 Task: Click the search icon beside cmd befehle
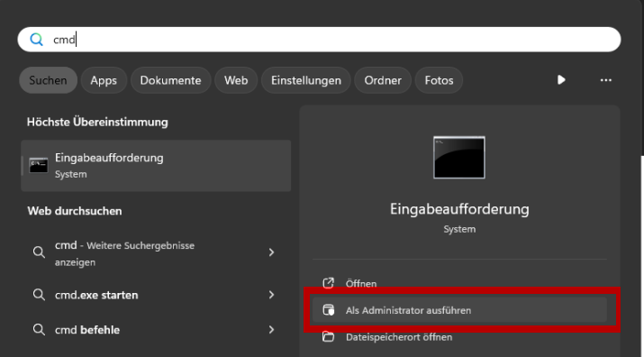39,329
